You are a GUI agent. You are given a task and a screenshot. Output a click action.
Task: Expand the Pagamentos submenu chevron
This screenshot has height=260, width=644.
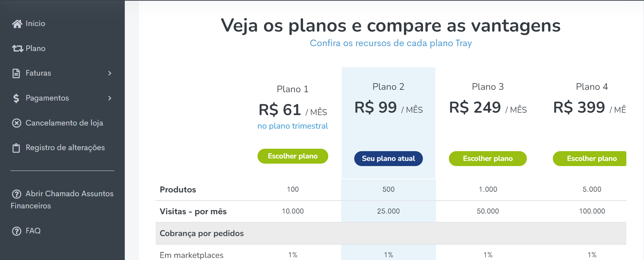pos(110,98)
